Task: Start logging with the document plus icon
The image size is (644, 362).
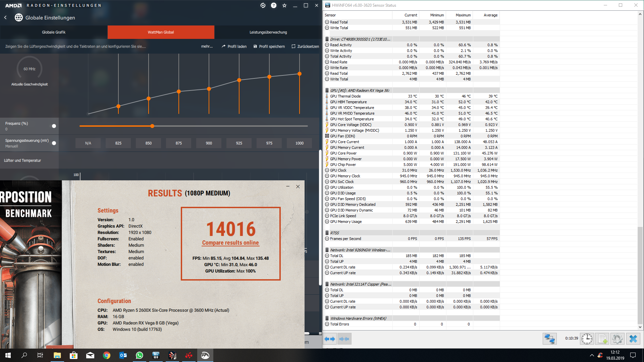Action: pyautogui.click(x=602, y=339)
